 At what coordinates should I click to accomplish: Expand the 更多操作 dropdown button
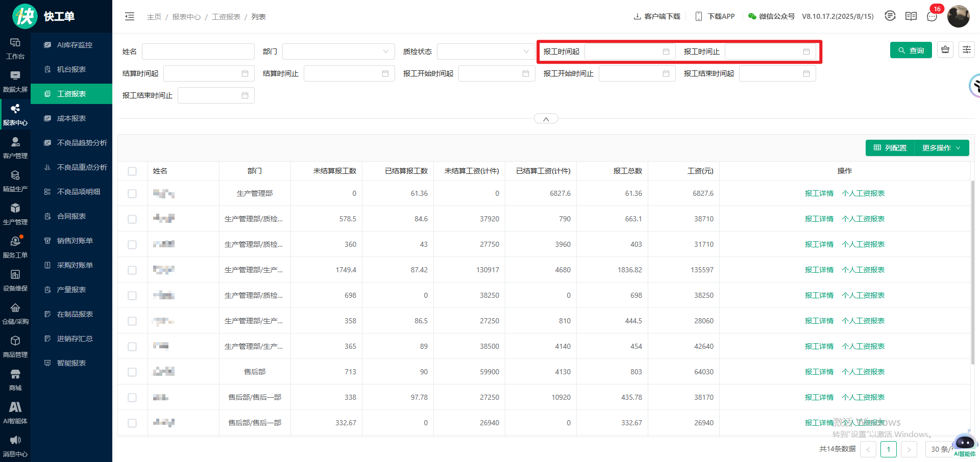[941, 148]
